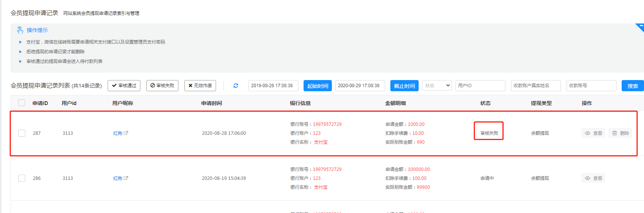Image resolution: width=644 pixels, height=213 pixels.
Task: Open user 红狗 link in row 287
Action: [x=118, y=133]
